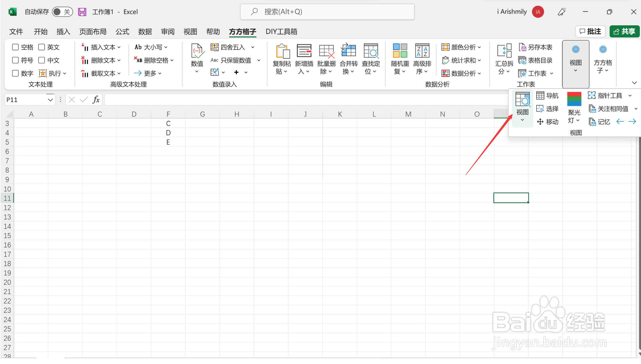
Task: Toggle the 自动保存 switch
Action: click(62, 12)
